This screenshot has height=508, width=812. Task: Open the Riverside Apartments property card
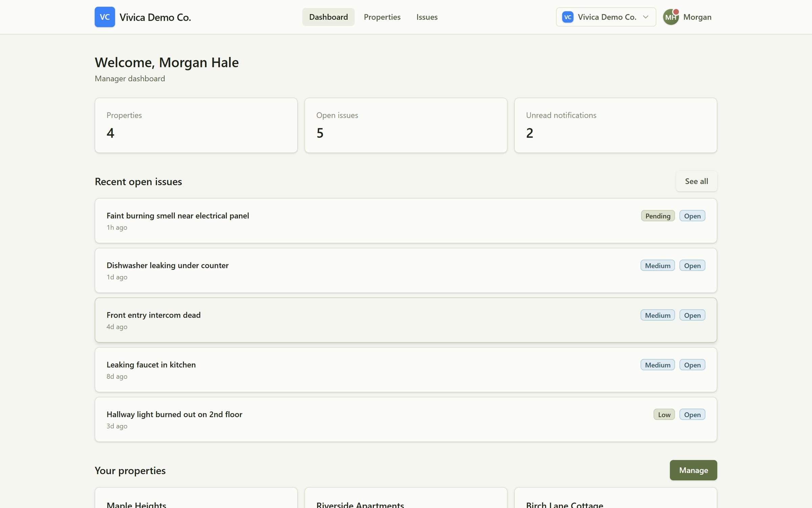[406, 498]
